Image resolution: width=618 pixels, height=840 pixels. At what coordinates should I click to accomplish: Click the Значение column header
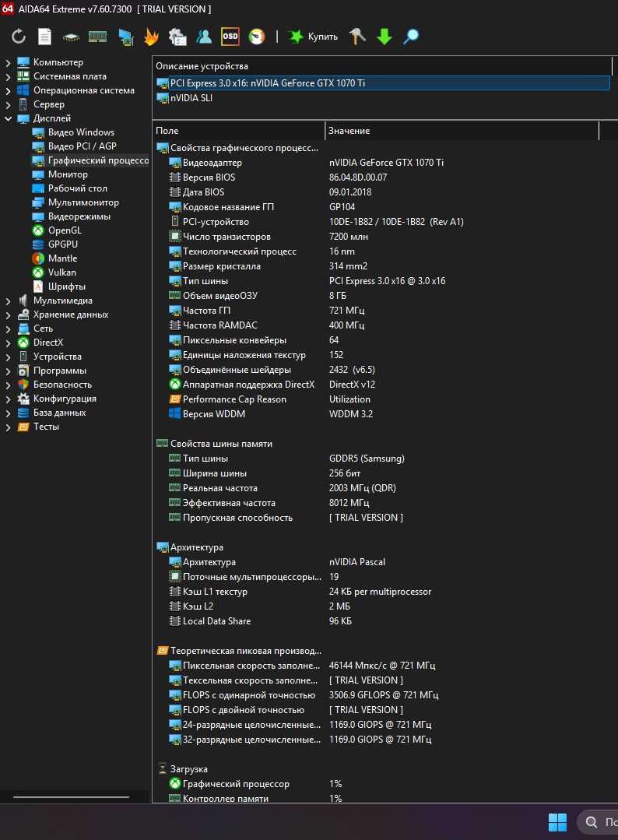click(x=462, y=131)
